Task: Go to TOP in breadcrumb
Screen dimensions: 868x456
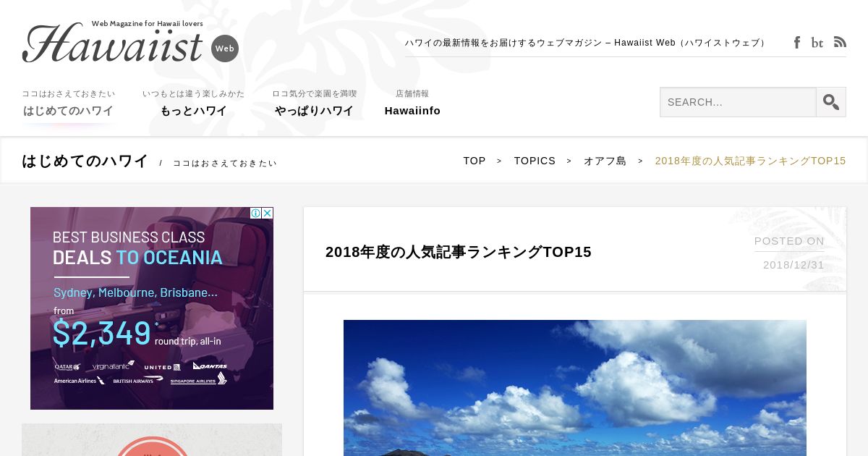Action: (x=475, y=161)
